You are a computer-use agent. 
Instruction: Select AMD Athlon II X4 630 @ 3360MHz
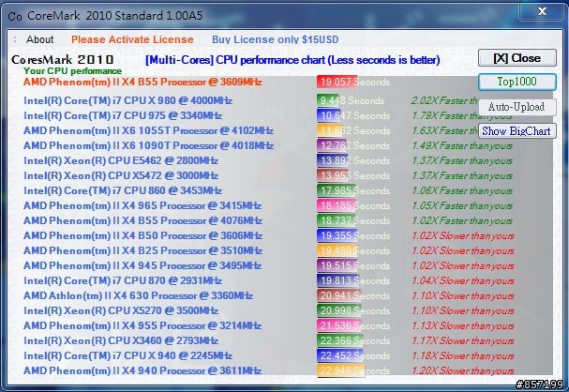(138, 295)
